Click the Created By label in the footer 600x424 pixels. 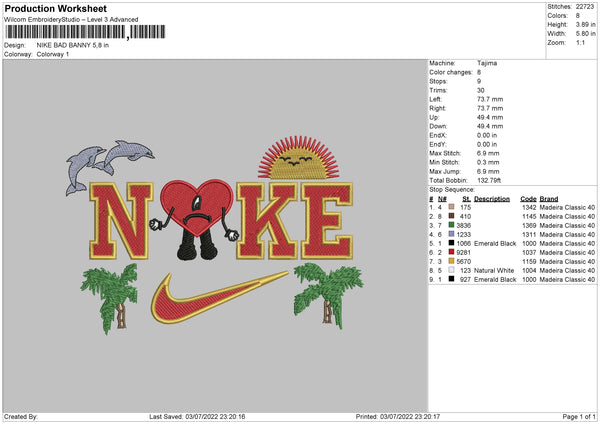[21, 416]
